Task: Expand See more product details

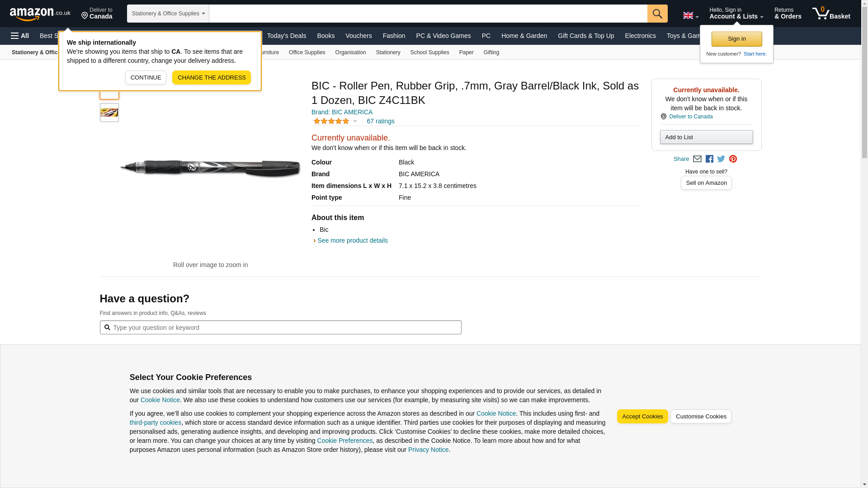Action: (352, 240)
